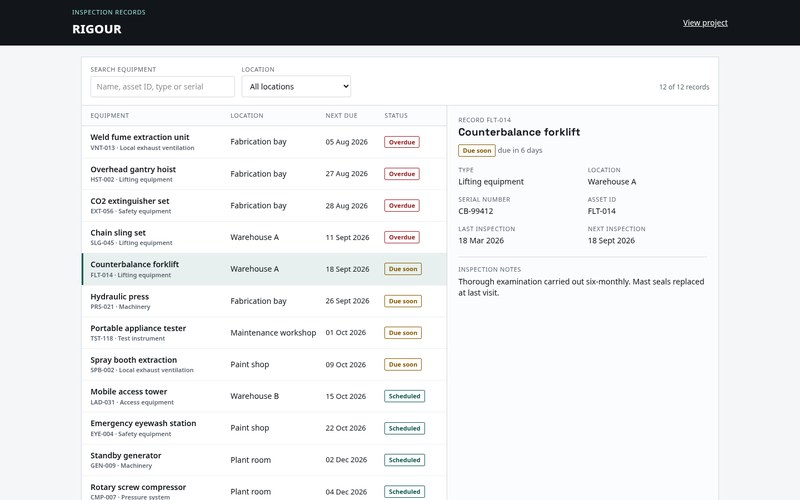This screenshot has height=500, width=800.
Task: Click next inspection date in detail panel
Action: [x=611, y=241]
